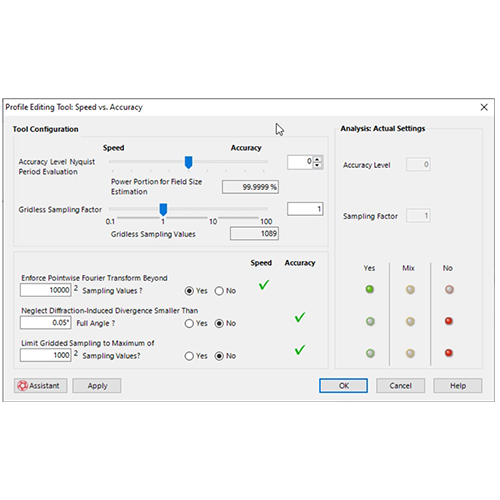Click the Gridless Sampling Factor slider thumb
Image resolution: width=500 pixels, height=500 pixels.
163,210
